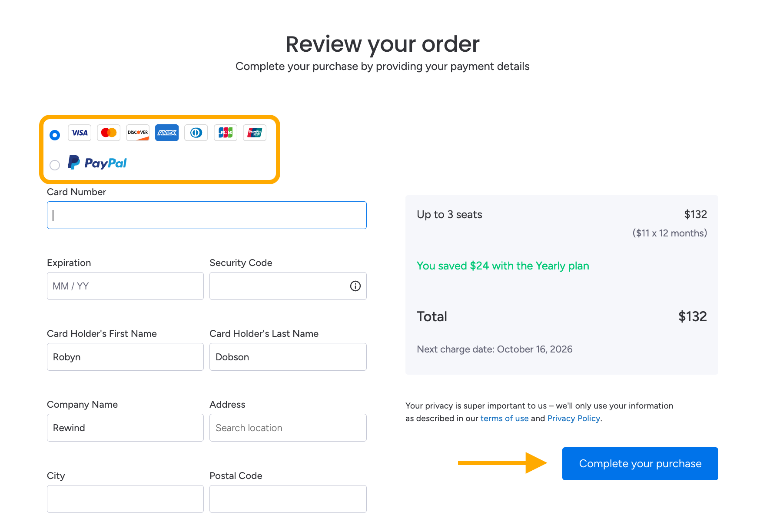The height and width of the screenshot is (532, 770).
Task: Click the PayPal logo
Action: click(97, 163)
